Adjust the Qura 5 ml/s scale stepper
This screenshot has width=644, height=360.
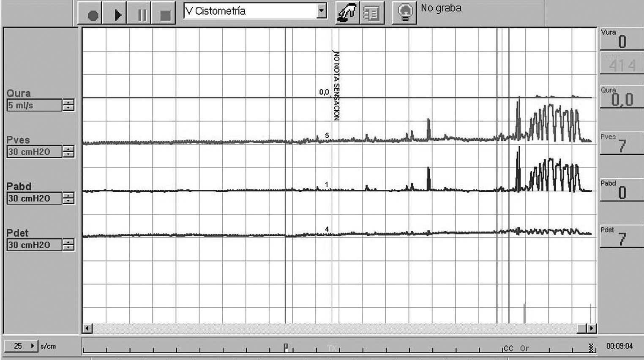68,105
